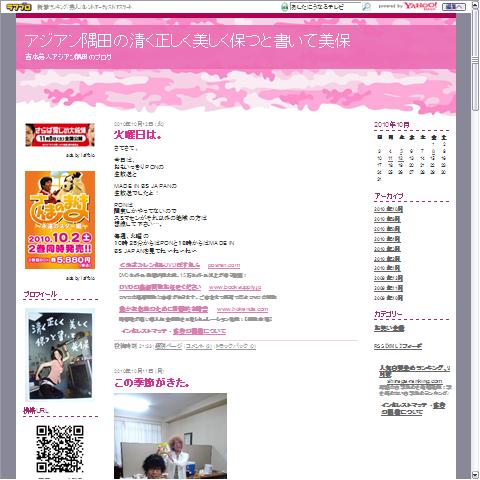The width and height of the screenshot is (480, 480).
Task: Open the 2010年10月 archive link
Action: pos(388,209)
